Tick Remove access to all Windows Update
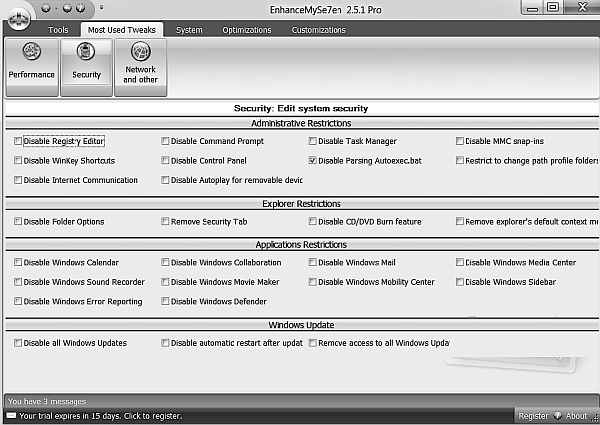 (312, 343)
